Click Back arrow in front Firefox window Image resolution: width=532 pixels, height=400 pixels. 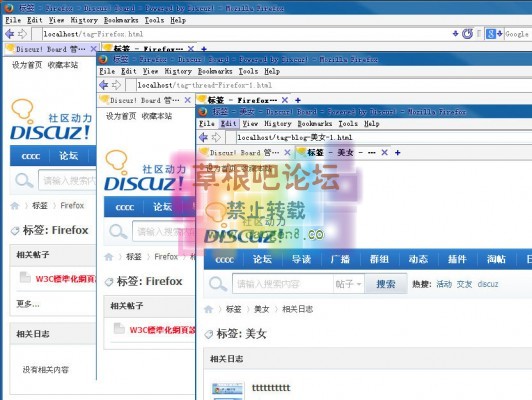point(203,137)
